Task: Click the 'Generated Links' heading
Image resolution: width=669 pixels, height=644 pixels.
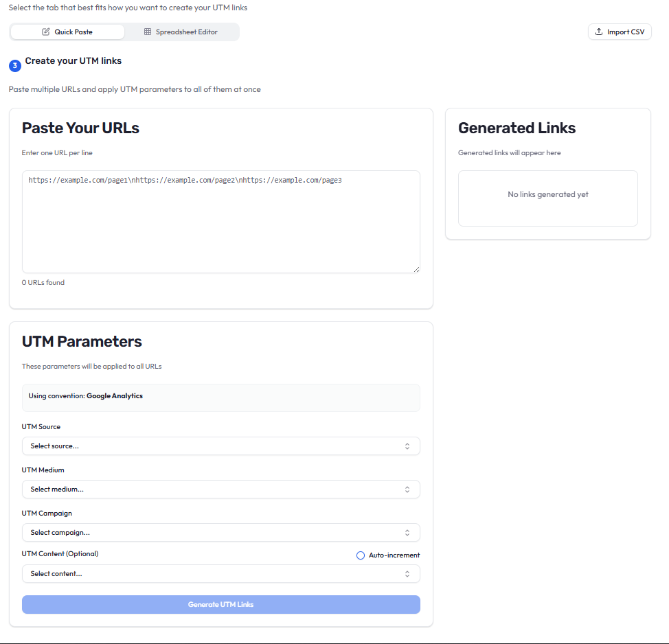Action: [x=517, y=128]
